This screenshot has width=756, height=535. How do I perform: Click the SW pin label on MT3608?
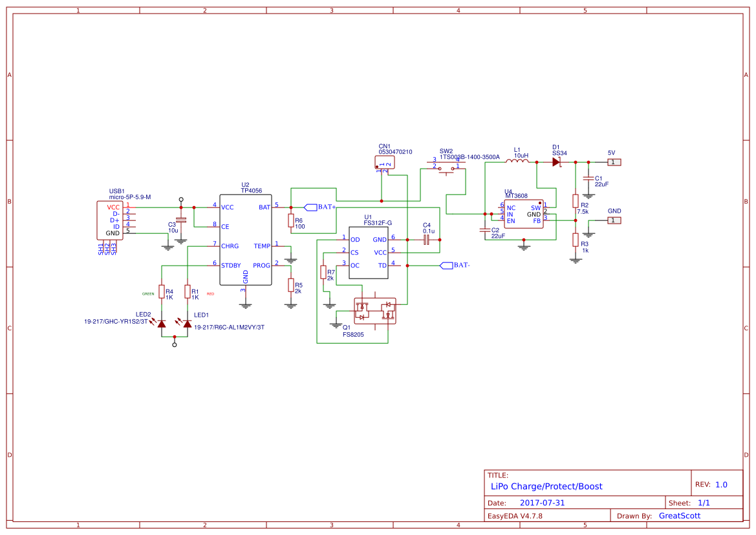tap(535, 208)
